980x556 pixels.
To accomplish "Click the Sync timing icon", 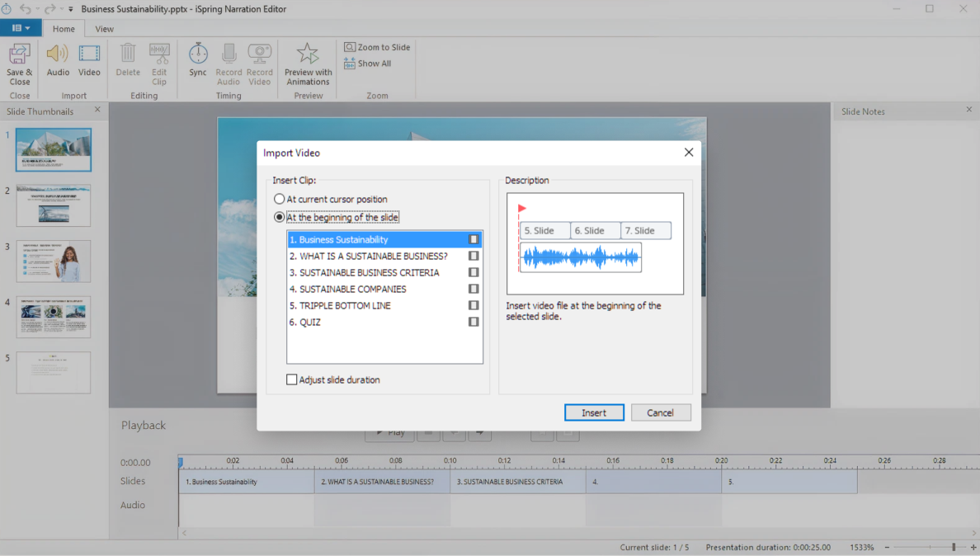I will 198,58.
